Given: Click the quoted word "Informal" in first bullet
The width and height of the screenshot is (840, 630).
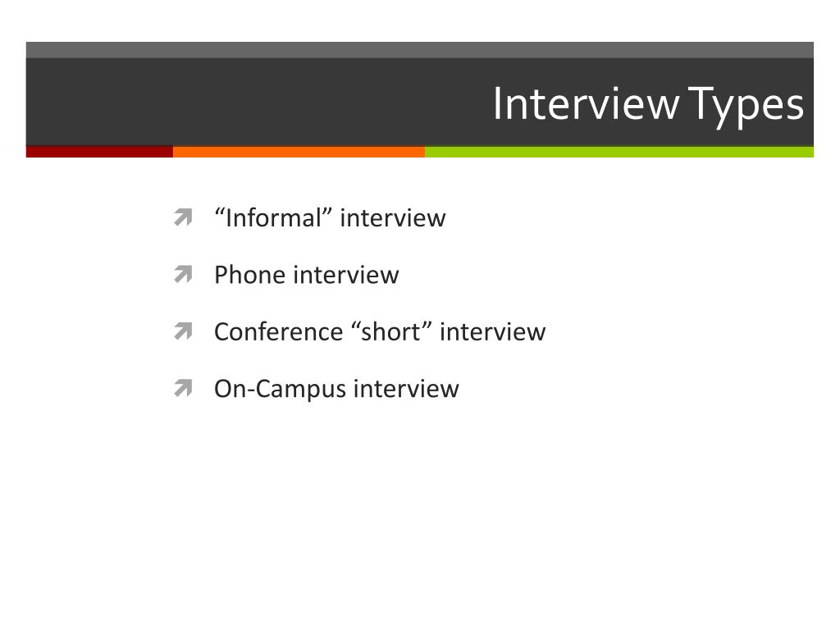Looking at the screenshot, I should click(273, 218).
